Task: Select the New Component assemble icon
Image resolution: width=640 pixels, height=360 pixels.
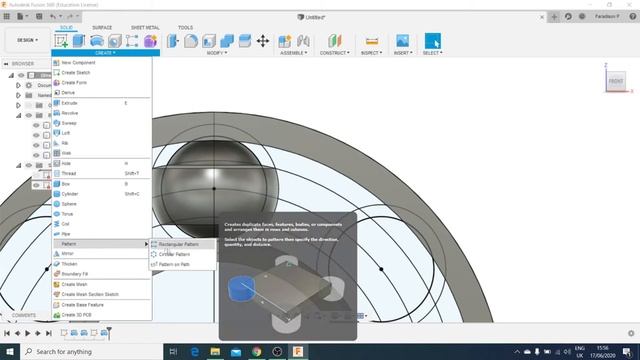Action: click(285, 41)
